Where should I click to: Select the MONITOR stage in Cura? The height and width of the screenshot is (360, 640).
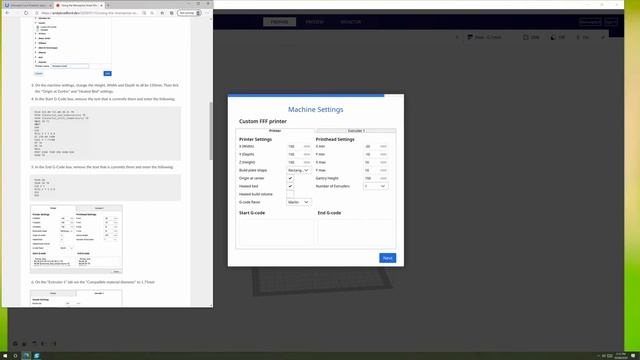(351, 22)
